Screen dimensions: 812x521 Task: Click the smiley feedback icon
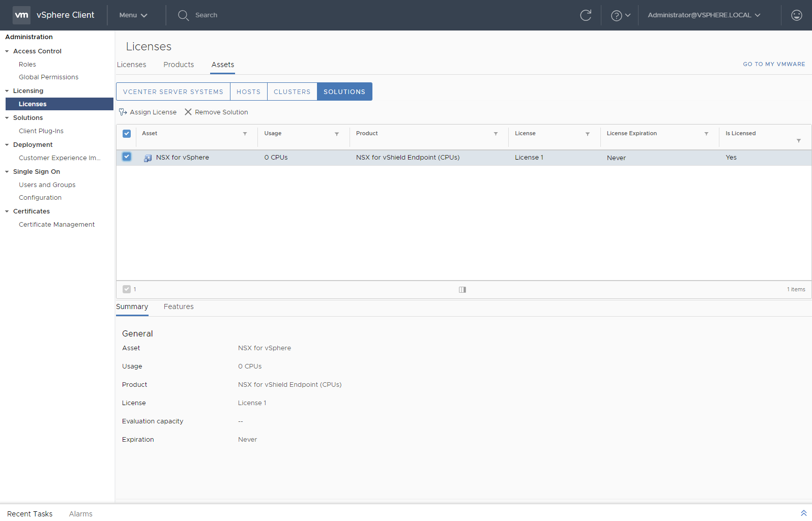point(796,15)
